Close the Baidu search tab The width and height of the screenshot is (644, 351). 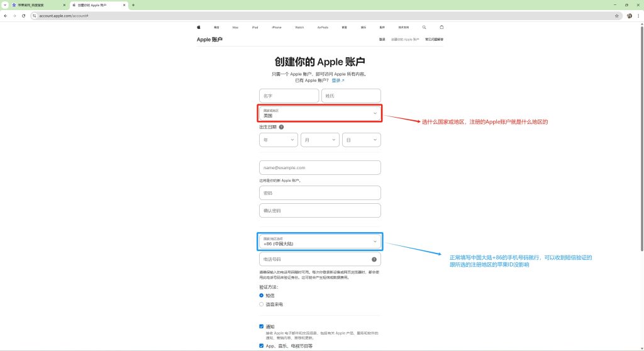(64, 5)
